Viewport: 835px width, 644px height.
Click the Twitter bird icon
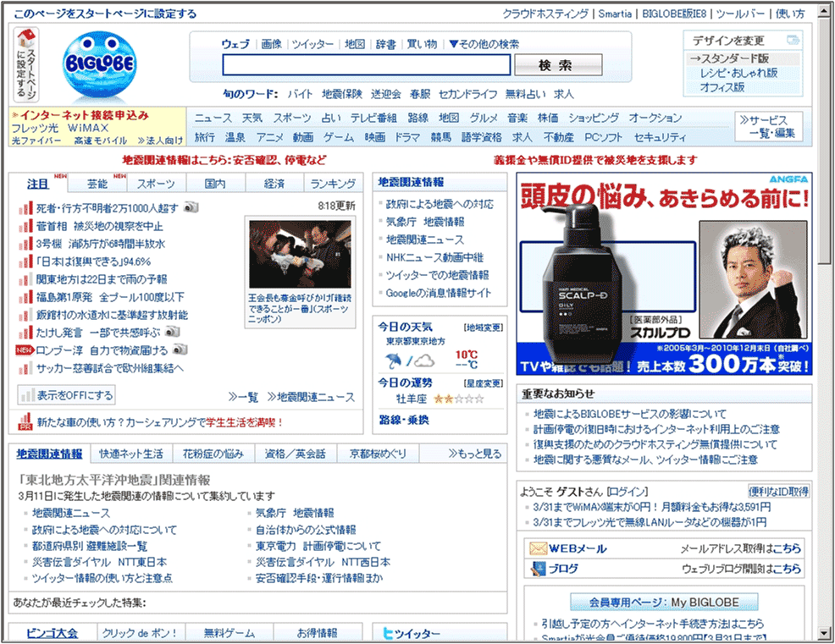coord(389,633)
